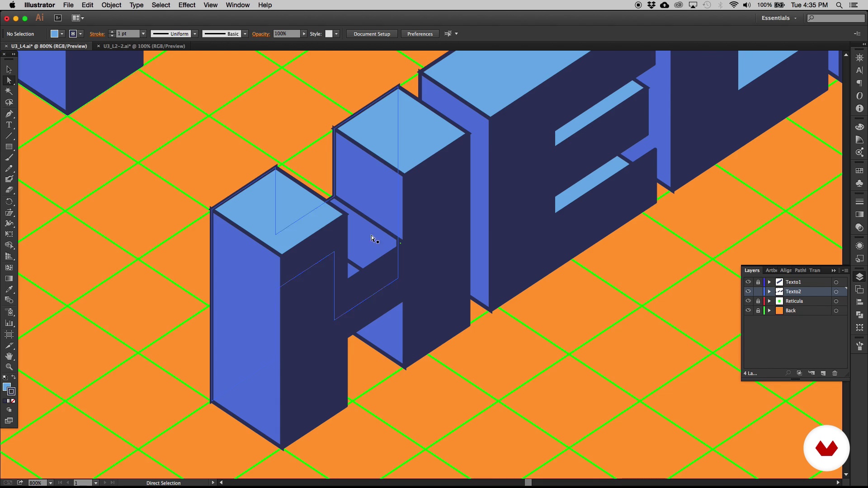This screenshot has height=488, width=868.
Task: Open Bridge from the Br icon
Action: [57, 18]
